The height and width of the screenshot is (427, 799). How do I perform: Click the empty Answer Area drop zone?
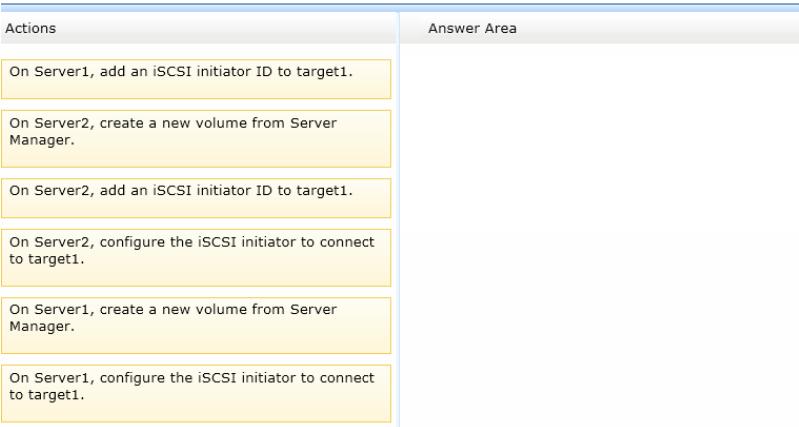599,234
